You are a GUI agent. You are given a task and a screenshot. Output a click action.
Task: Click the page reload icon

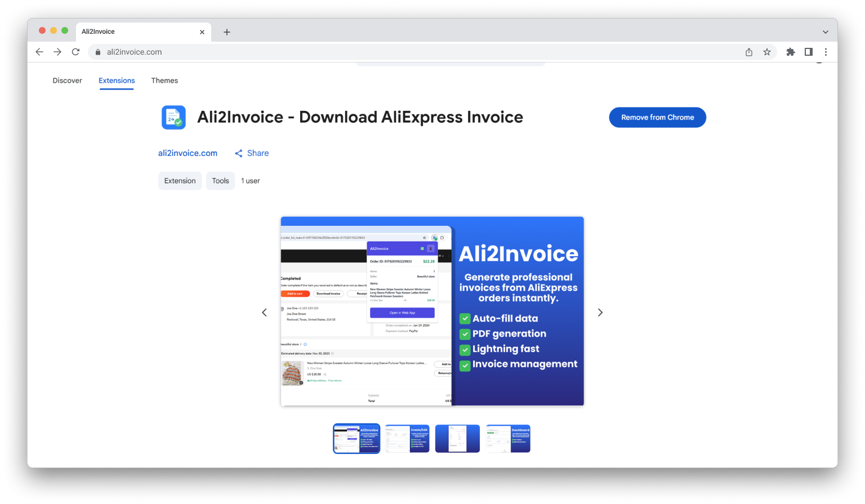pos(75,51)
